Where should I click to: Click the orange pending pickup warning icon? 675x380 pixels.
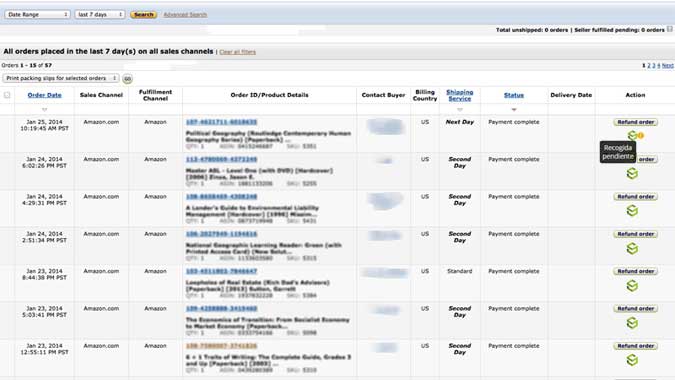click(641, 136)
